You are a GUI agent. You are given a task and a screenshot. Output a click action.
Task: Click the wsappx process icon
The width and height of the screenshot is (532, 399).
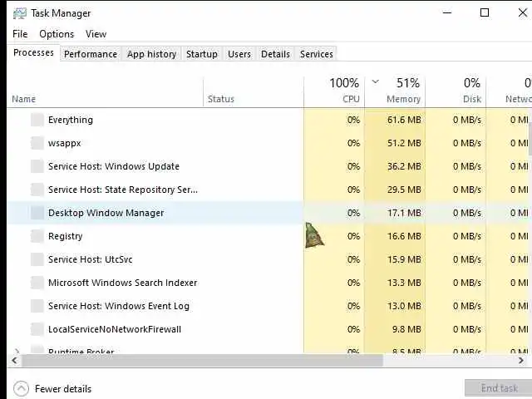point(37,143)
